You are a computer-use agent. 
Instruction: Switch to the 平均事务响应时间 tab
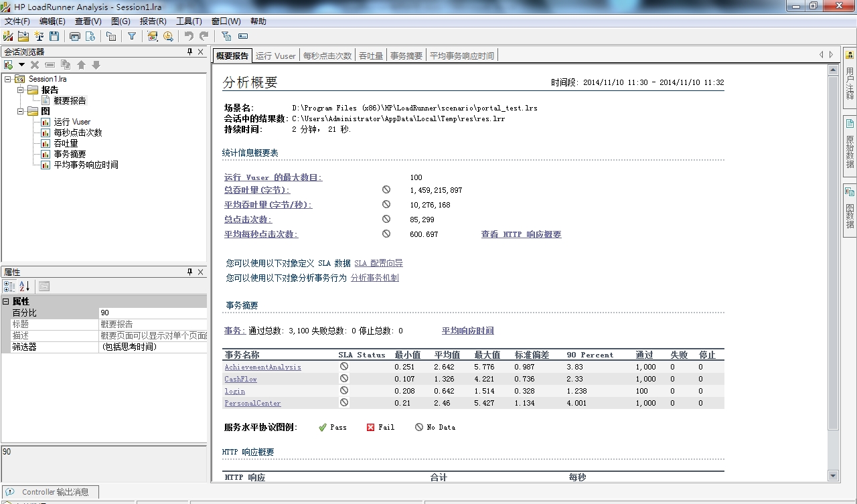tap(462, 56)
